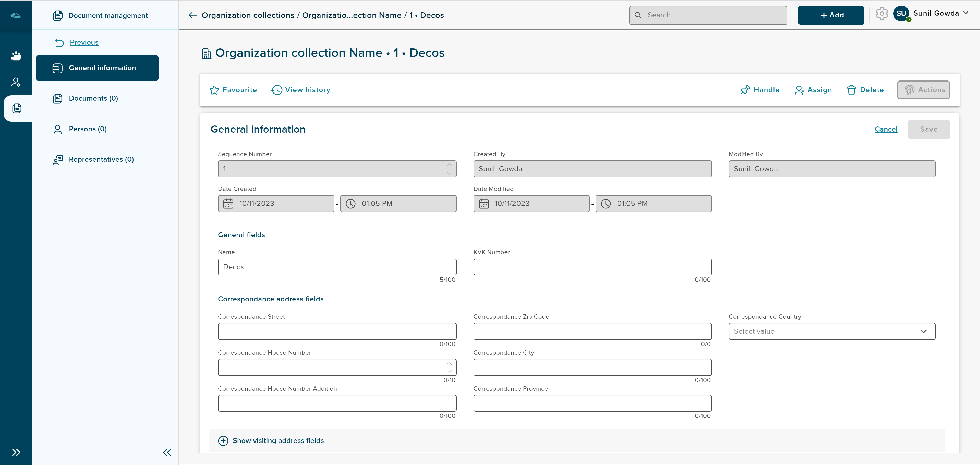Click the Date Modified clock icon

606,204
